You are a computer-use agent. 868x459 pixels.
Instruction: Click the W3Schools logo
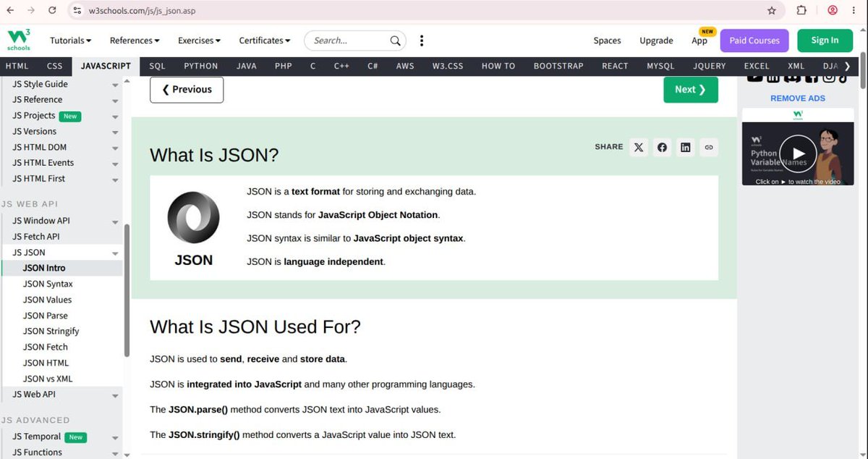(19, 40)
